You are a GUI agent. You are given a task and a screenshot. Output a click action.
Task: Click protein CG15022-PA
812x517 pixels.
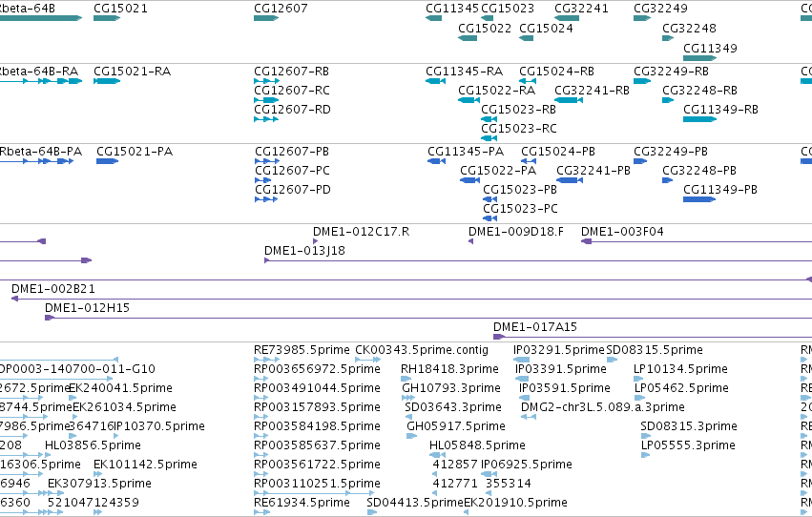click(469, 180)
